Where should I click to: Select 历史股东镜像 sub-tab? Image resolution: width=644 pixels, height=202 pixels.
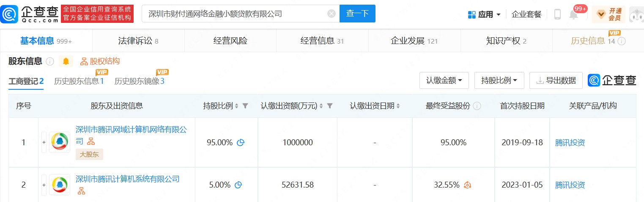pyautogui.click(x=140, y=81)
